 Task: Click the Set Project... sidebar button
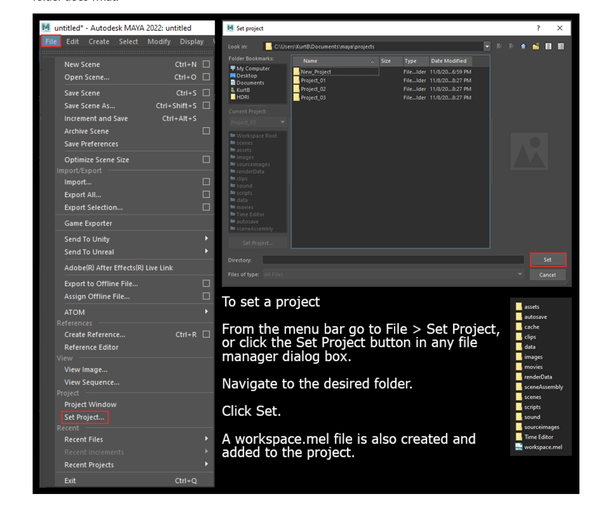tap(258, 243)
